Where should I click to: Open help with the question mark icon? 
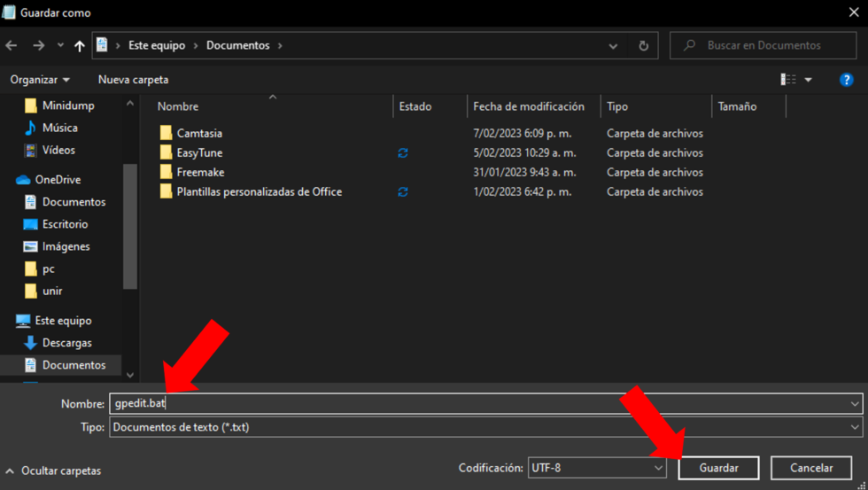coord(846,80)
